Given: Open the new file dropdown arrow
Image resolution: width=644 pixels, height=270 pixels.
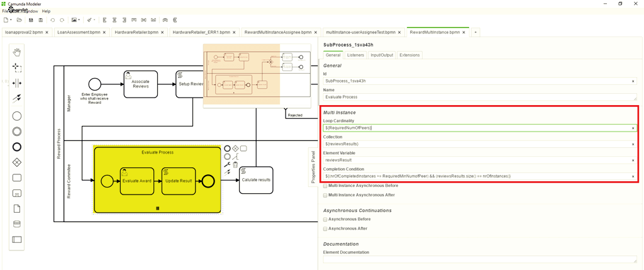Looking at the screenshot, I should point(11,20).
